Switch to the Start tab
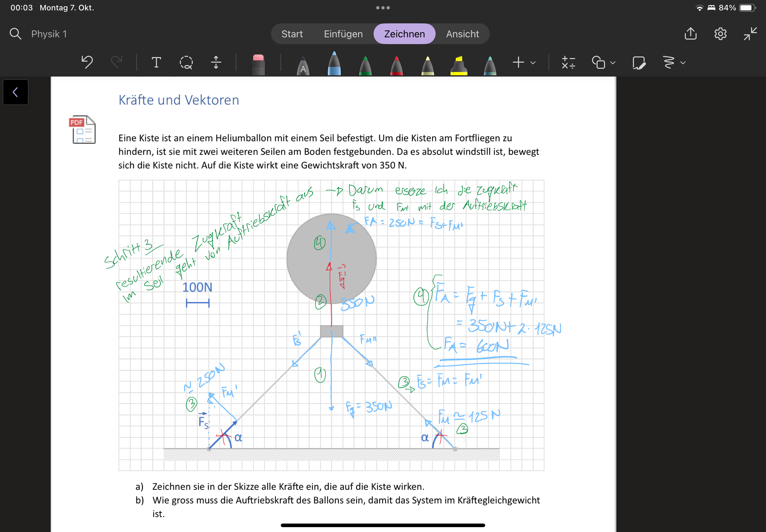The image size is (766, 532). click(292, 34)
